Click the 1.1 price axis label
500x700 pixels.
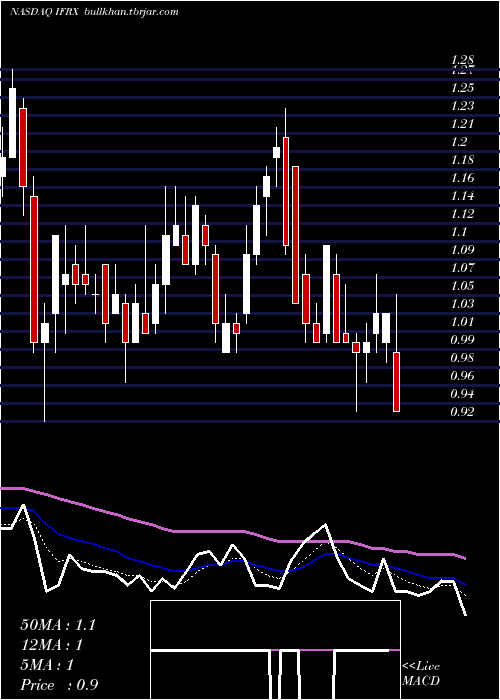tap(459, 232)
